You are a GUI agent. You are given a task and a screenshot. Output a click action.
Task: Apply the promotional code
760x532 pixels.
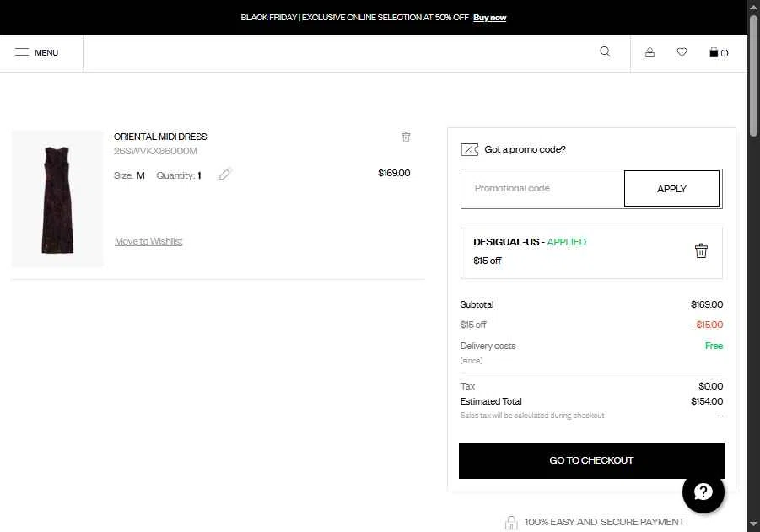tap(671, 189)
